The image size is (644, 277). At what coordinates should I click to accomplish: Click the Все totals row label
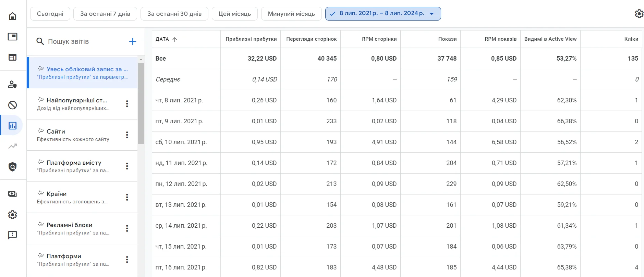tap(161, 59)
